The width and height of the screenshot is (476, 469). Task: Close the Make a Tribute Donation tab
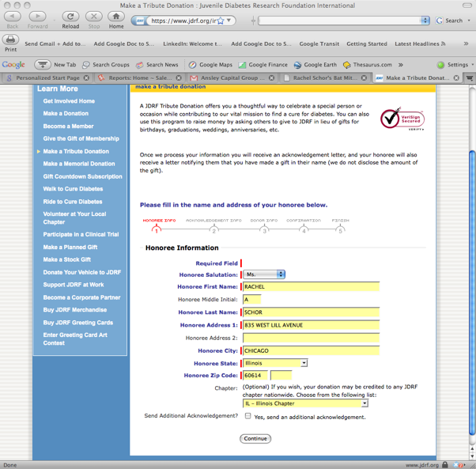point(456,78)
